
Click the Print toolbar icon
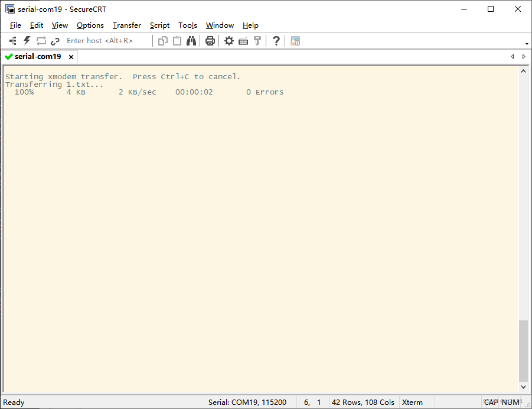click(210, 40)
